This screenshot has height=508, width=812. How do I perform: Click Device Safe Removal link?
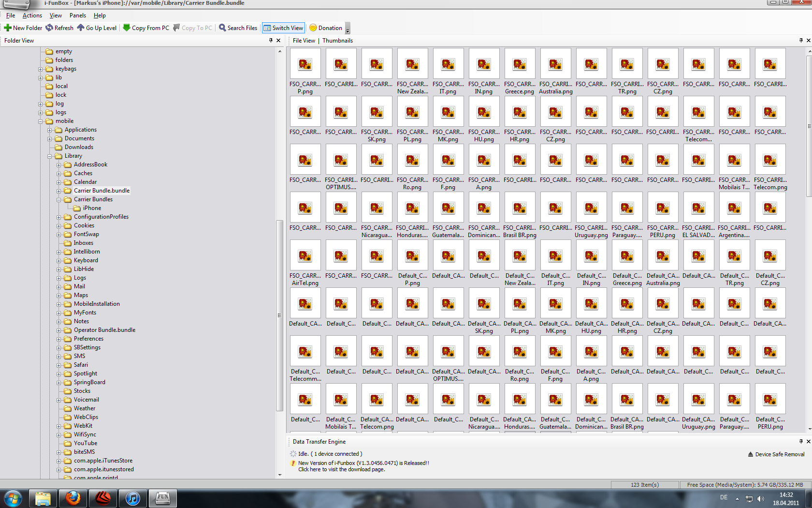(780, 454)
